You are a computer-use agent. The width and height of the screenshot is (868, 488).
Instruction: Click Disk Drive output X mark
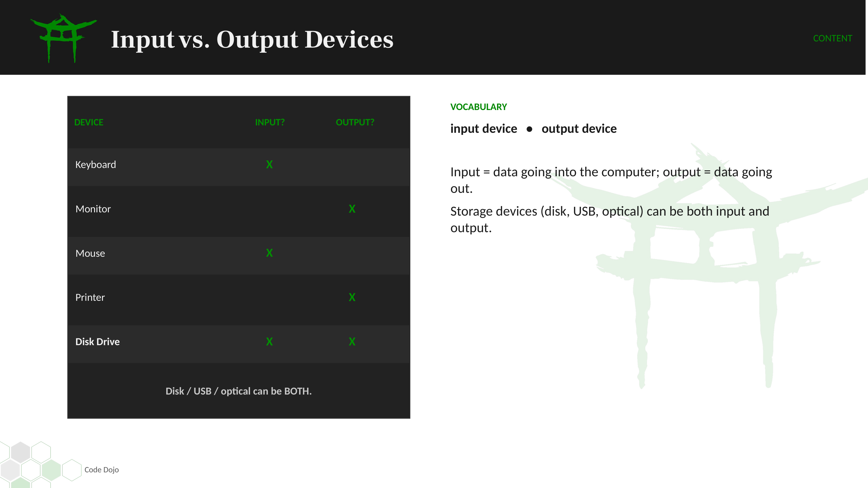[352, 342]
